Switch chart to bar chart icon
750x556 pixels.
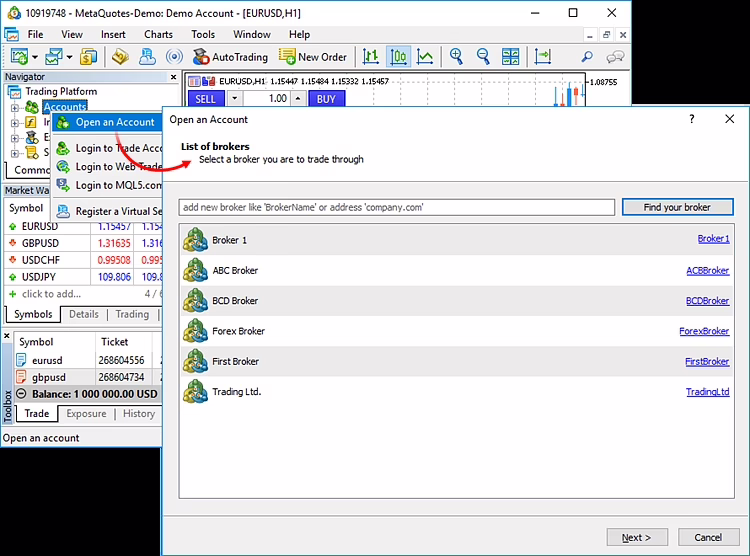coord(371,57)
